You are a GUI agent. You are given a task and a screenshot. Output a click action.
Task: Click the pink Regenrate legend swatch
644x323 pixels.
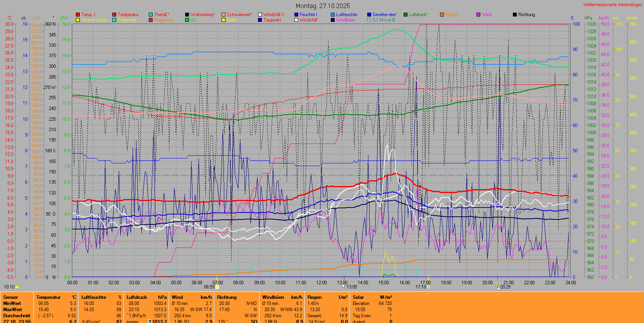click(x=151, y=20)
